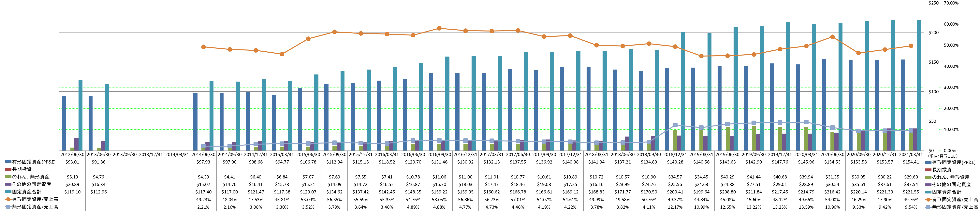This screenshot has height=211, width=980.
Task: Select the $221.55 total cell
Action: coord(911,192)
